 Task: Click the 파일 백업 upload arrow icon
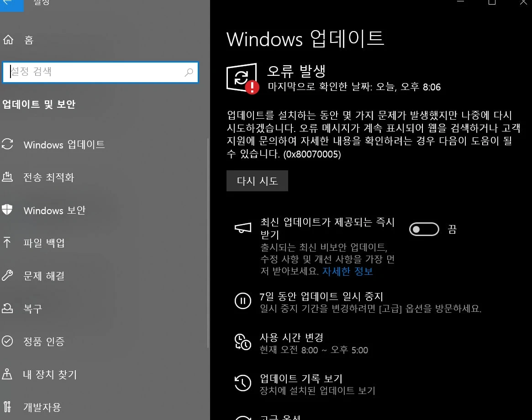(x=7, y=242)
